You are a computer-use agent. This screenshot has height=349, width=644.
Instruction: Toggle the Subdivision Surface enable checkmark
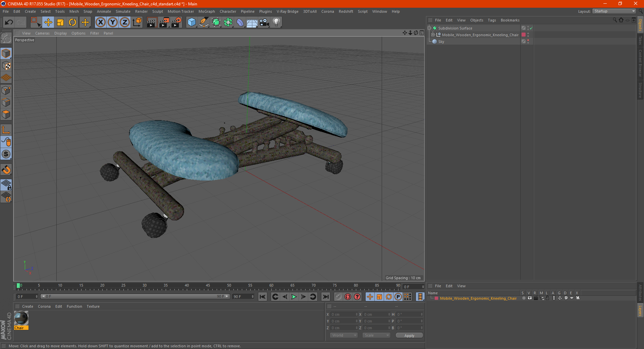click(x=531, y=28)
